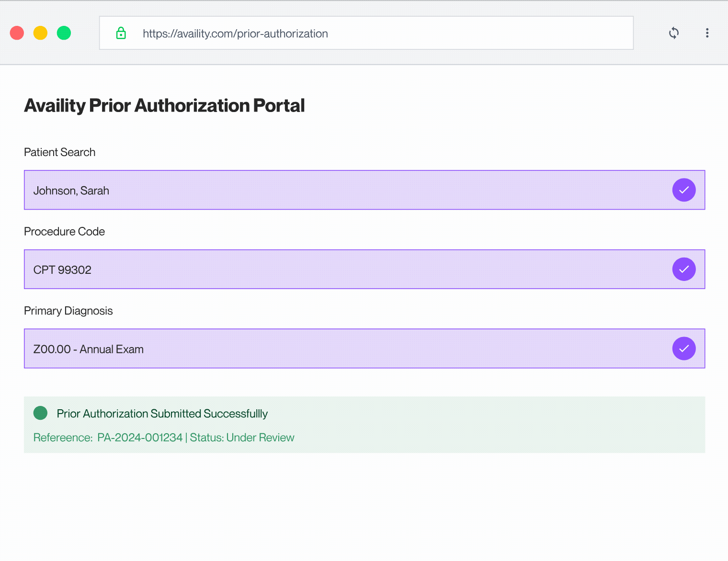Image resolution: width=728 pixels, height=561 pixels.
Task: Click the Prior Authorization Submitted Successfully message
Action: pyautogui.click(x=162, y=414)
